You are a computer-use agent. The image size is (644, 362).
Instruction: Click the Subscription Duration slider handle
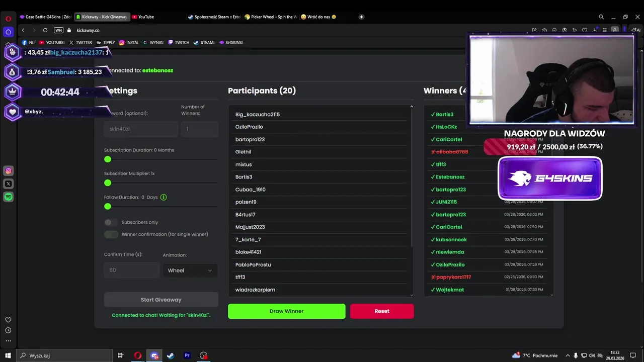(x=108, y=159)
